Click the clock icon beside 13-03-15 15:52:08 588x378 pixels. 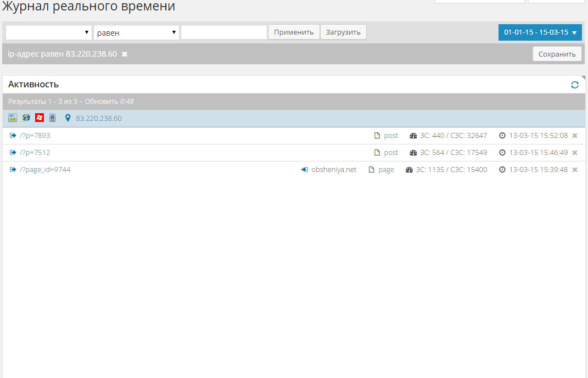(x=502, y=136)
